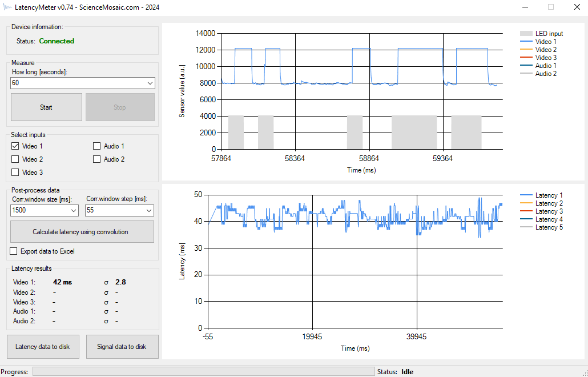Tick the Export data to Excel checkbox

(x=14, y=251)
